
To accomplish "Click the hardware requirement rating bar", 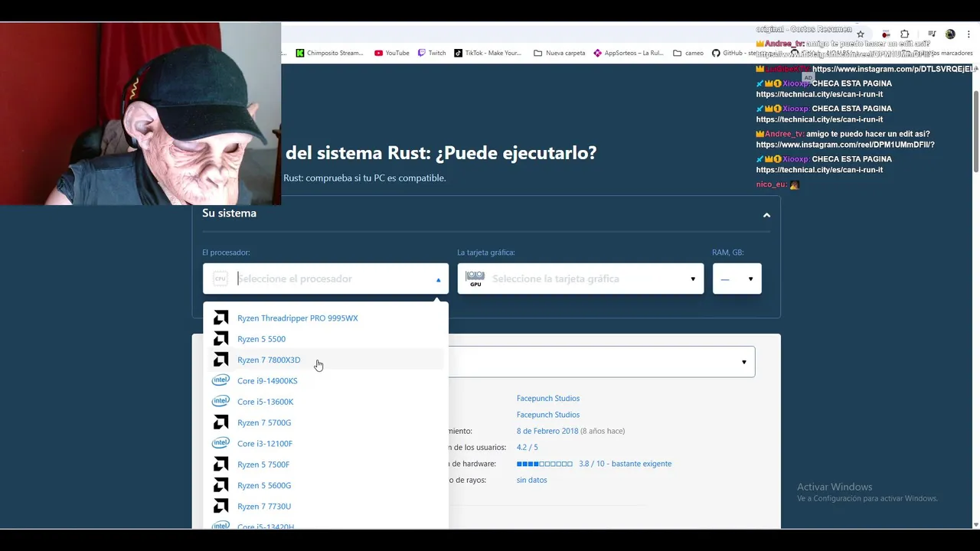I will pos(544,464).
